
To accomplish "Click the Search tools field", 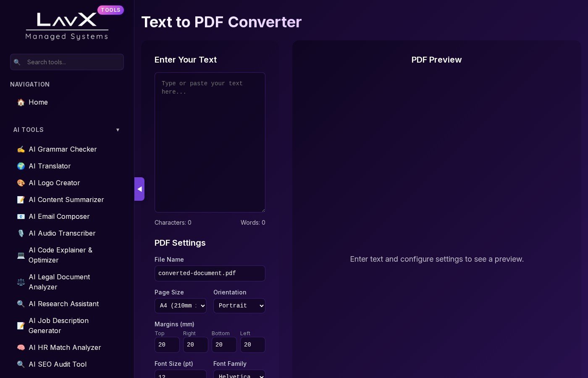I will (71, 62).
